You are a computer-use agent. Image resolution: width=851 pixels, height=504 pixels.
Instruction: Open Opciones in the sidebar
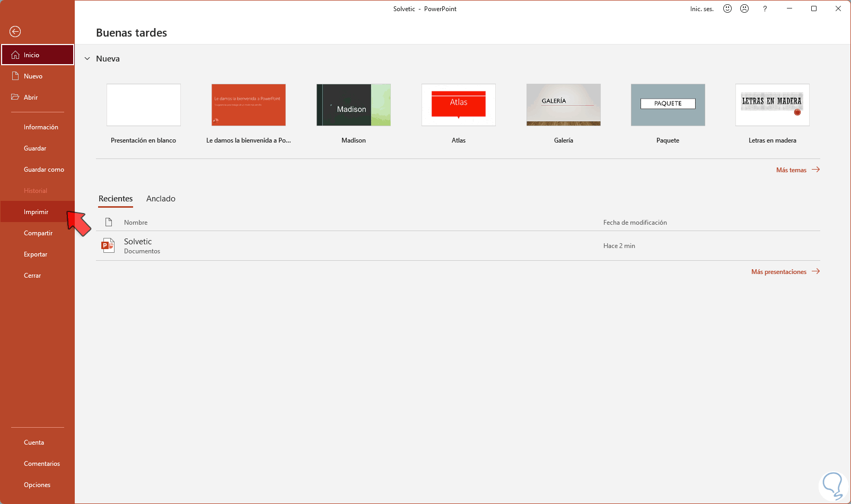click(37, 485)
